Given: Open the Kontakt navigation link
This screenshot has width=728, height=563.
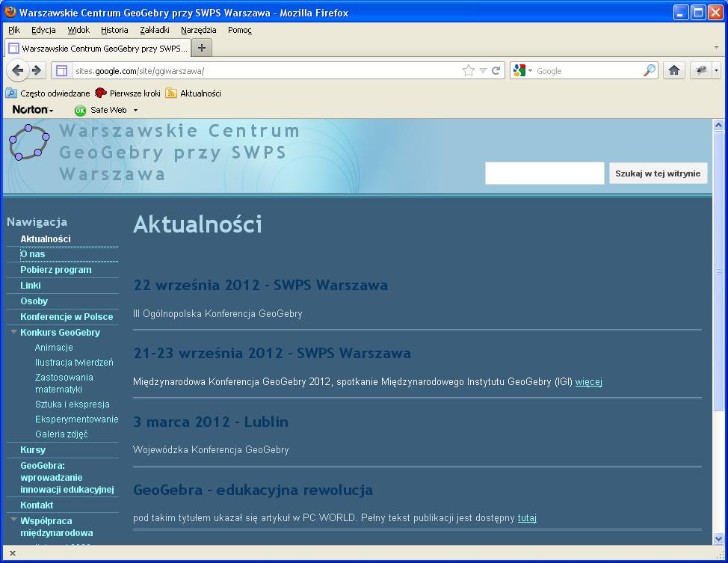Looking at the screenshot, I should pyautogui.click(x=37, y=505).
